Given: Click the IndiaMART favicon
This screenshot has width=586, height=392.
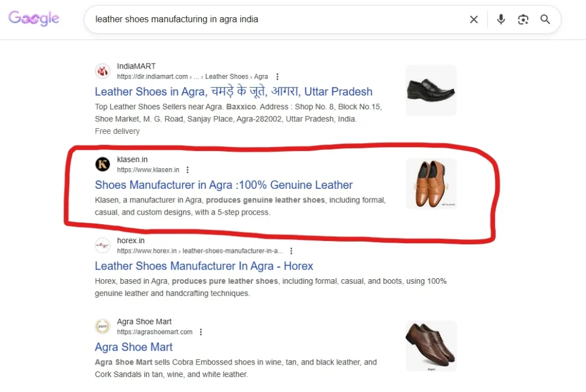Looking at the screenshot, I should [x=102, y=71].
